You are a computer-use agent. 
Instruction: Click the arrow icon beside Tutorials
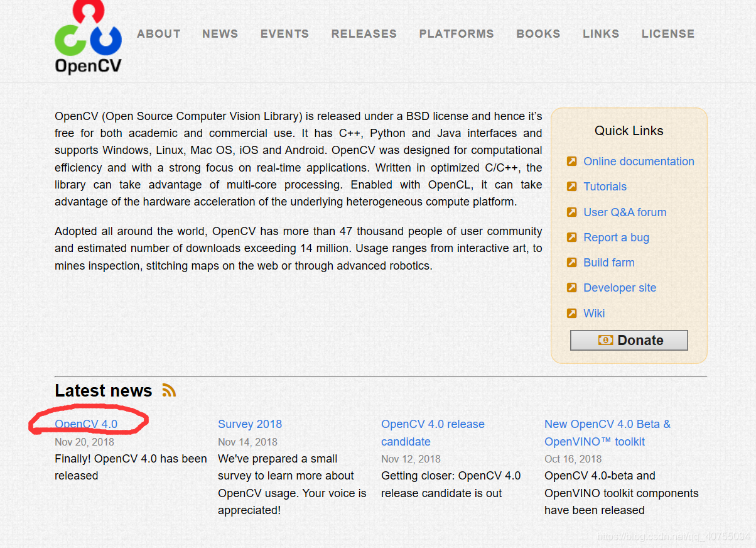click(571, 187)
